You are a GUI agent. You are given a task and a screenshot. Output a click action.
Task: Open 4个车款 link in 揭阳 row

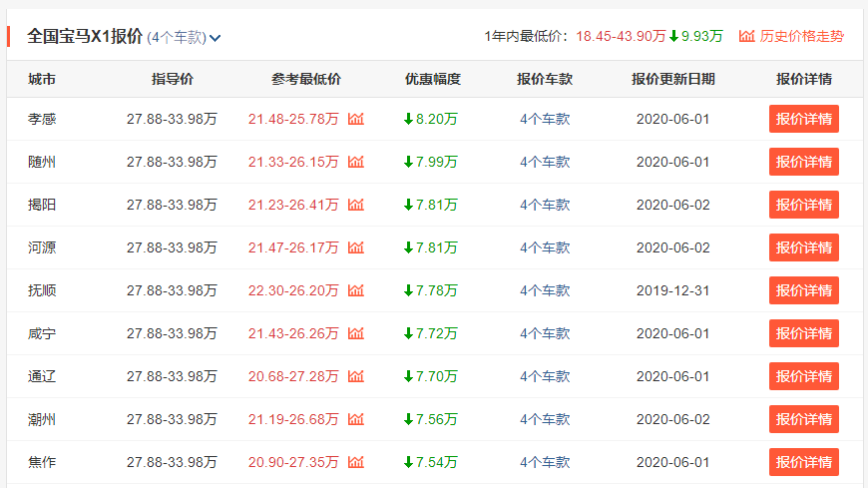545,205
